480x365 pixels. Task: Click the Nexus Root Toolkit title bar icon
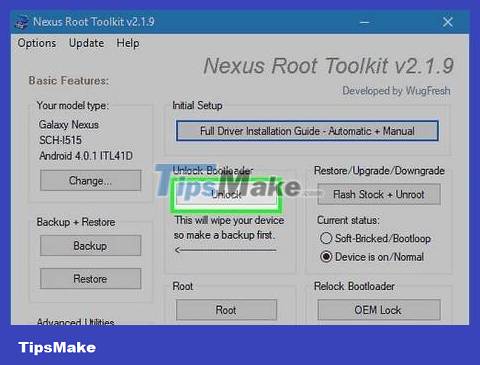coord(22,22)
